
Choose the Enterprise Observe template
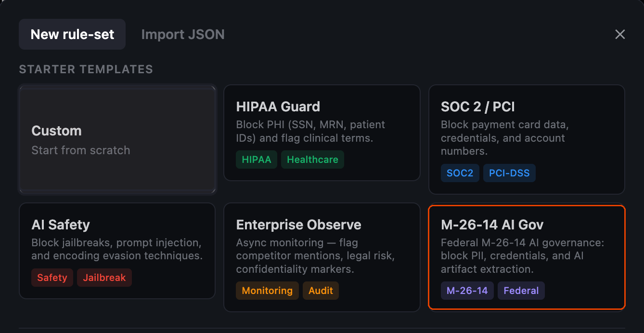(x=322, y=257)
